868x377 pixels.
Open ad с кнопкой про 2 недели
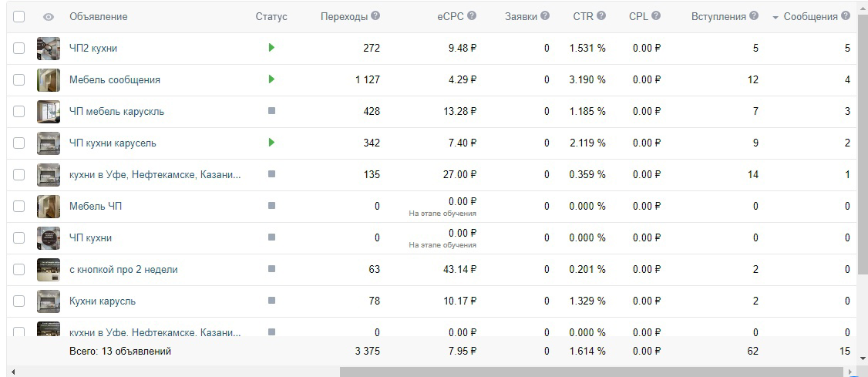pyautogui.click(x=123, y=270)
